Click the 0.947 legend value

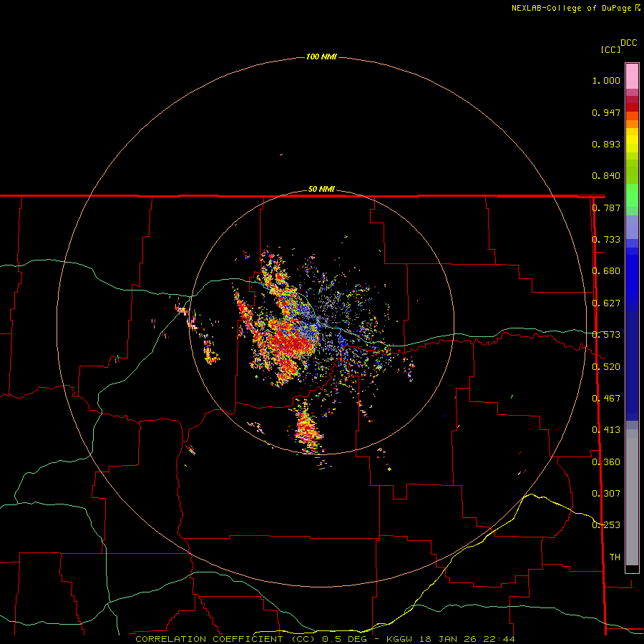(606, 112)
